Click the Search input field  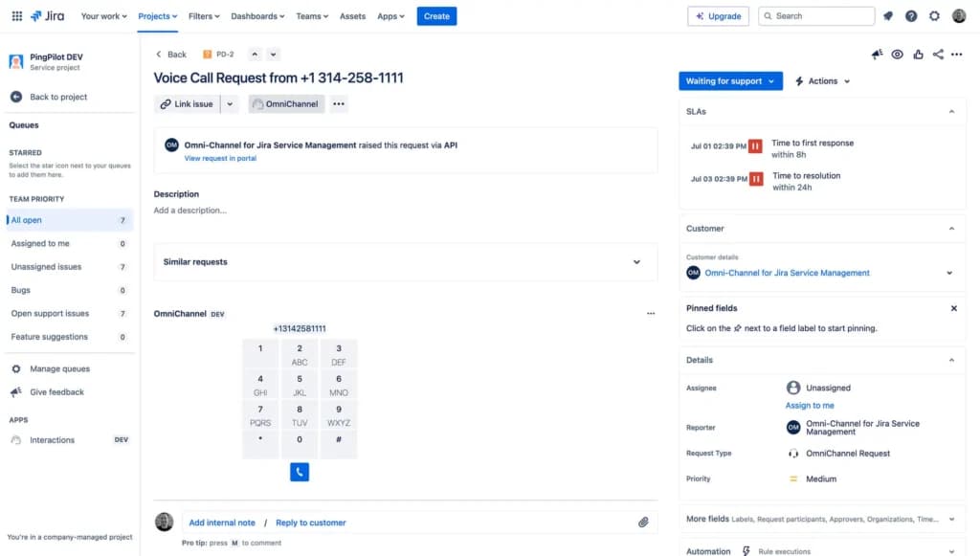(x=816, y=16)
